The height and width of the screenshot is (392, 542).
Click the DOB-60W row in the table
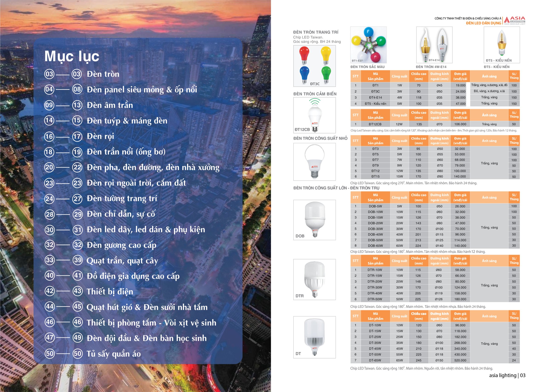point(375,246)
